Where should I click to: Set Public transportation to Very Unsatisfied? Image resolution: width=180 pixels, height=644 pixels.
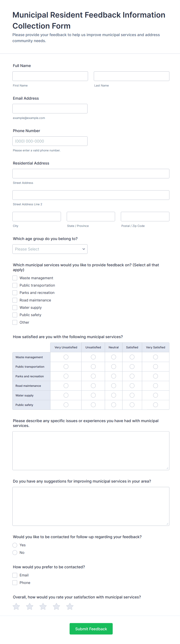[x=66, y=367]
